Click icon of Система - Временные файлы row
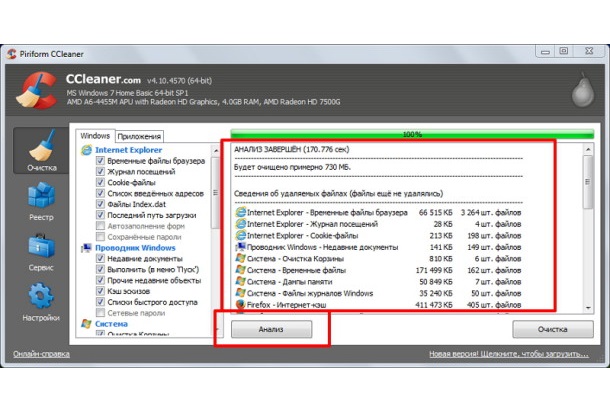This screenshot has height=411, width=610. pyautogui.click(x=240, y=270)
